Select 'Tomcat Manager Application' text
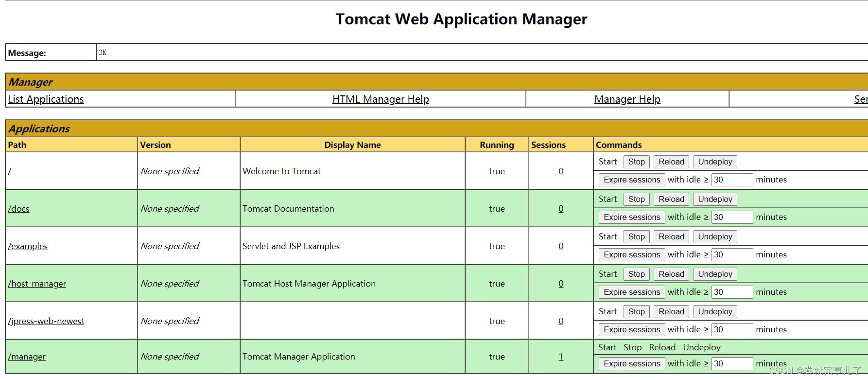 point(299,357)
